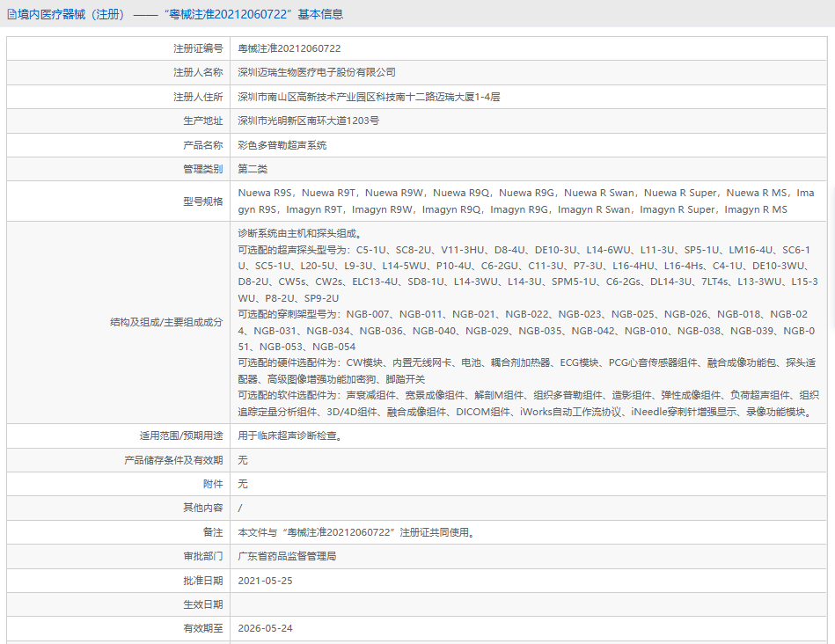Viewport: 835px width, 644px height.
Task: Click the model list starting Nuewa R9S
Action: [526, 201]
